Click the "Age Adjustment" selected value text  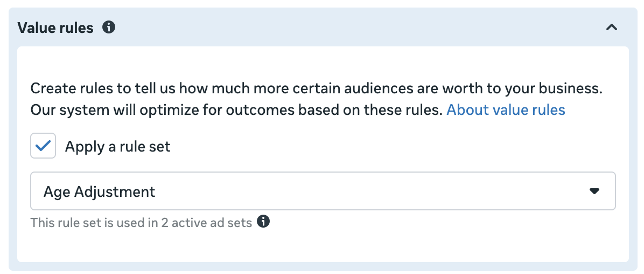(x=99, y=191)
